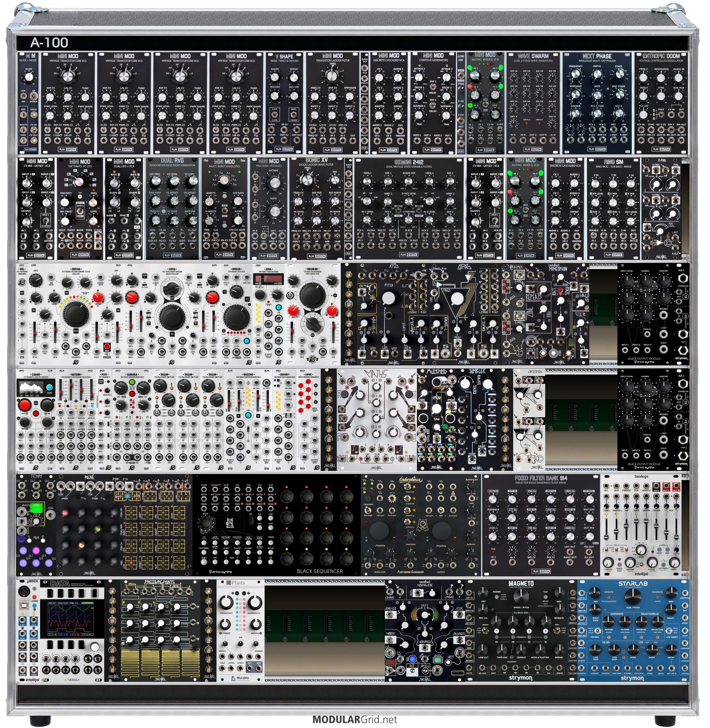The image size is (710, 728).
Task: Select the Glide + Noise module
Action: [28, 103]
